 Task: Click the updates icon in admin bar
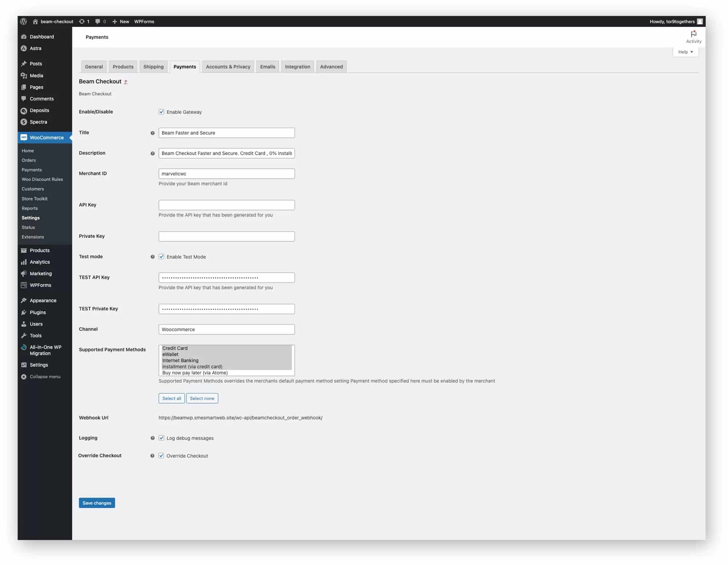click(x=82, y=21)
